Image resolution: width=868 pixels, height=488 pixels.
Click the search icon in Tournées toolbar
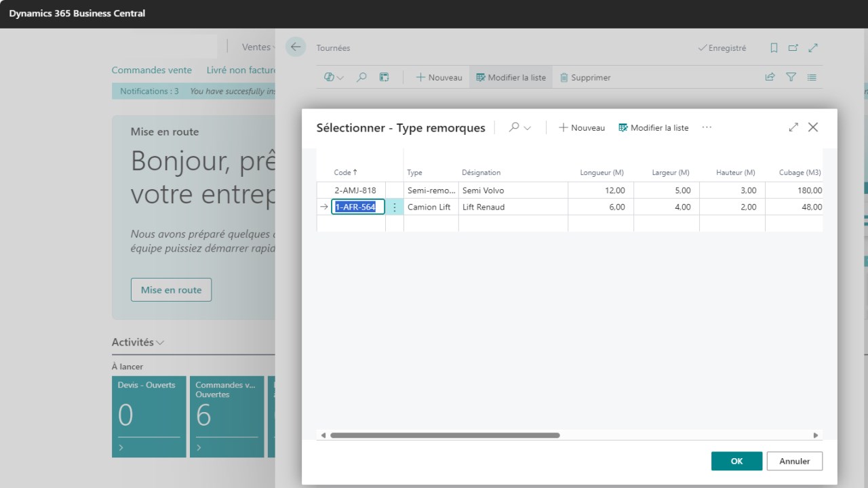[362, 77]
